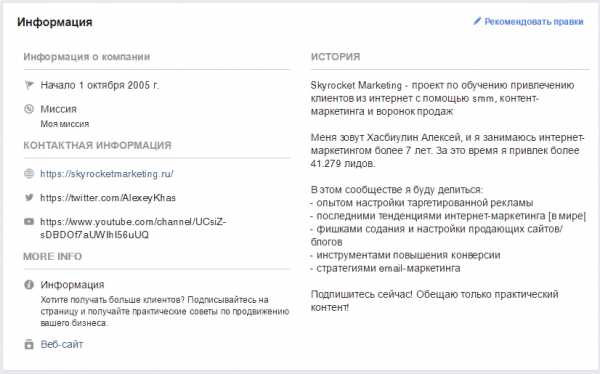Select the Информация о компании heading
Viewport: 600px width, 374px height.
(x=87, y=57)
